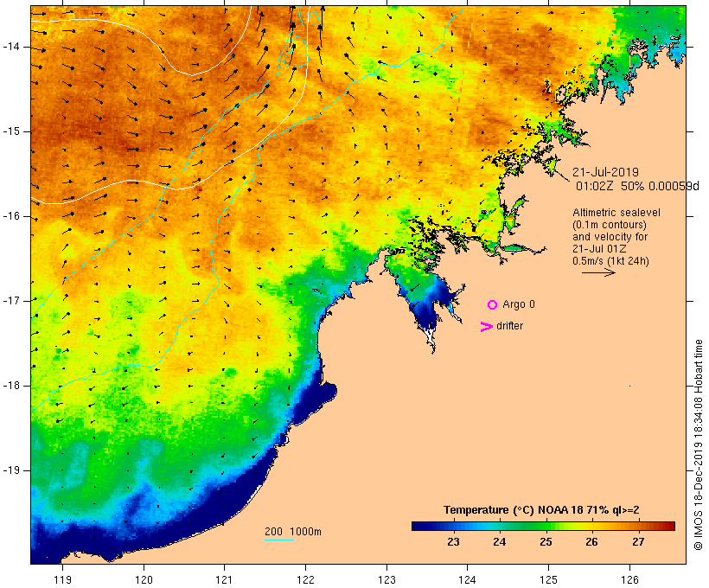The width and height of the screenshot is (709, 588).
Task: Click the Argo 0 legend text
Action: point(519,304)
